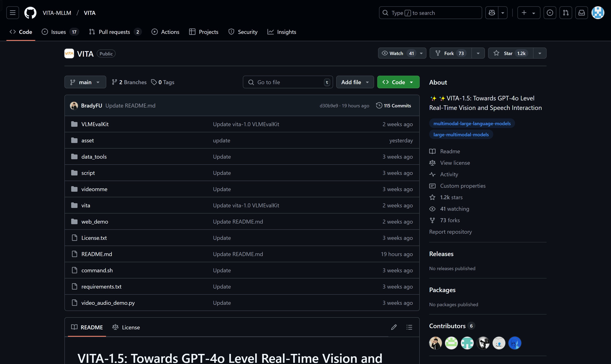Viewport: 611px width, 364px height.
Task: Open the script folder
Action: 88,173
